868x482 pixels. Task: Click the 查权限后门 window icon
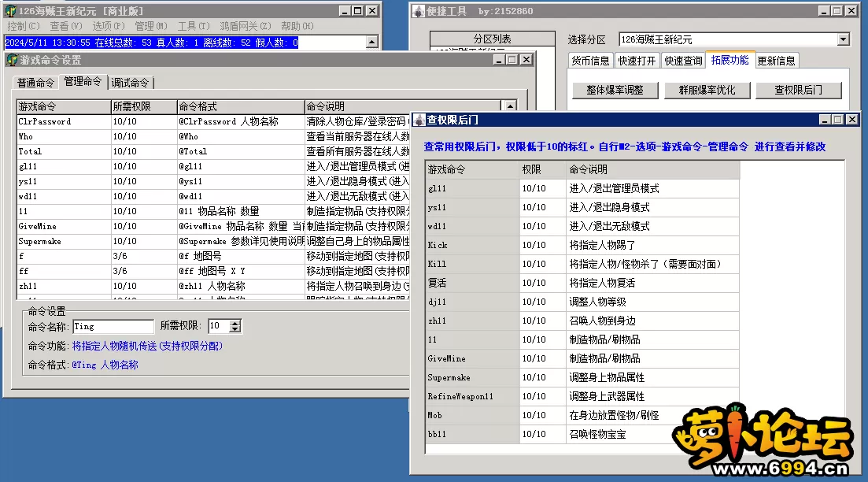419,120
